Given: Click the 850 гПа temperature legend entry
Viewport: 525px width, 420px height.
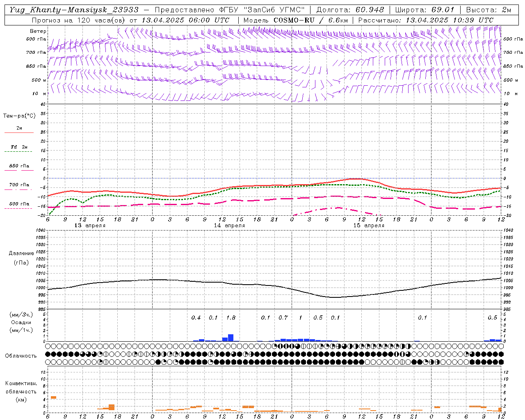Looking at the screenshot, I should pos(19,166).
